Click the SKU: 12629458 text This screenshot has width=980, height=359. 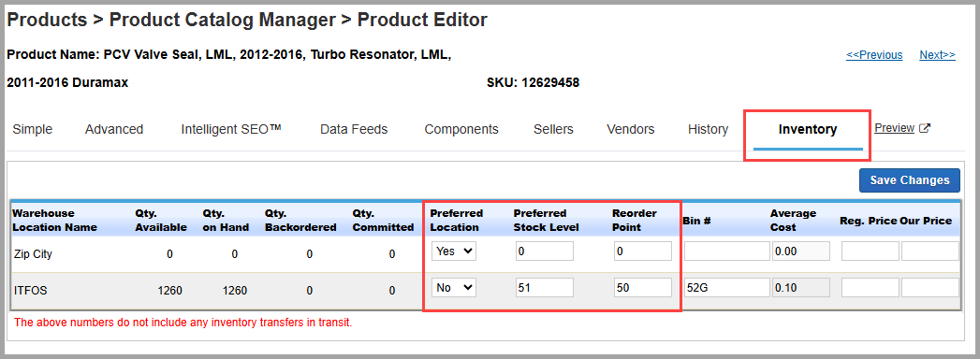(x=533, y=82)
